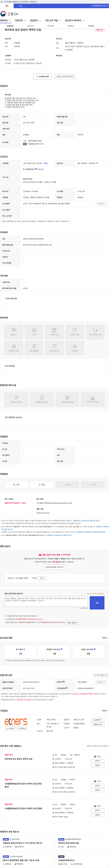Click 홈페이지 button in 기업정보
The height and width of the screenshot is (868, 109).
click(98, 720)
